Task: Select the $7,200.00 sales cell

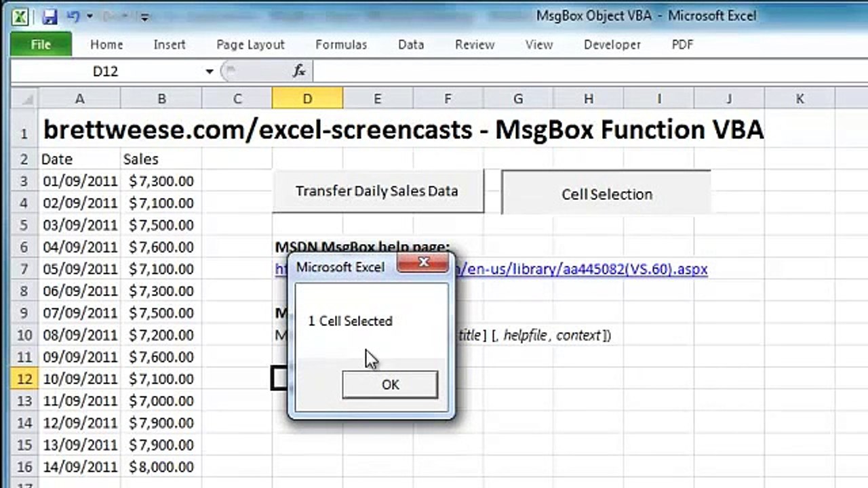Action: [x=161, y=335]
